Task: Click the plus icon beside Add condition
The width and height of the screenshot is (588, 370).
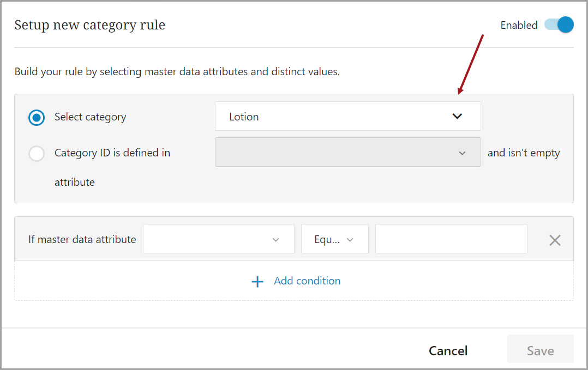Action: click(257, 281)
